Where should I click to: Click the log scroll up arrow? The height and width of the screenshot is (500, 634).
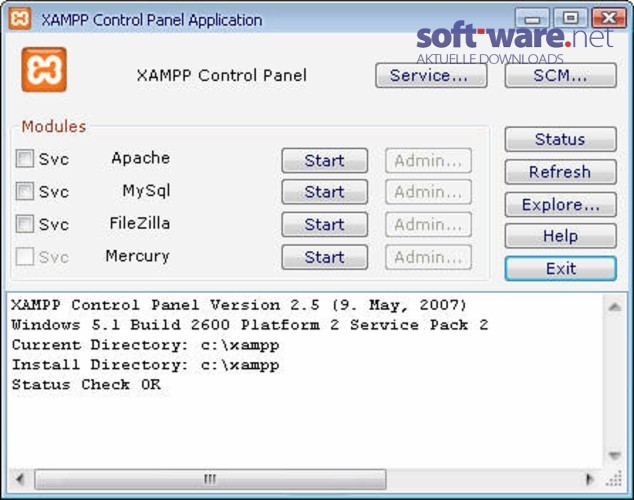tap(615, 307)
